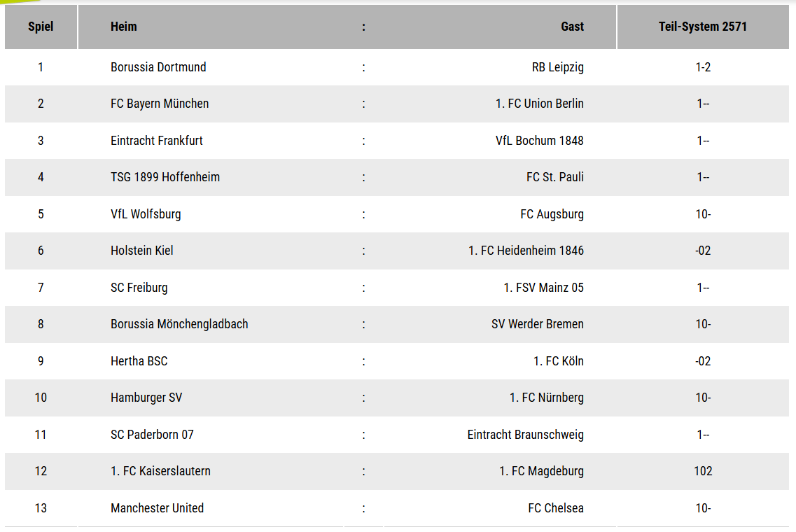The image size is (796, 532).
Task: Click the 10- tip for VfL Wolfsburg
Action: point(703,214)
